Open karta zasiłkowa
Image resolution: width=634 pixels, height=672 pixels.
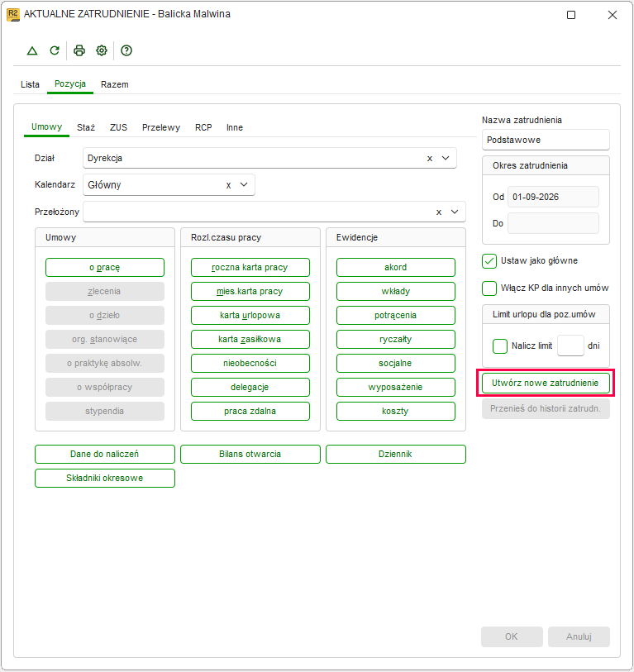coord(250,340)
